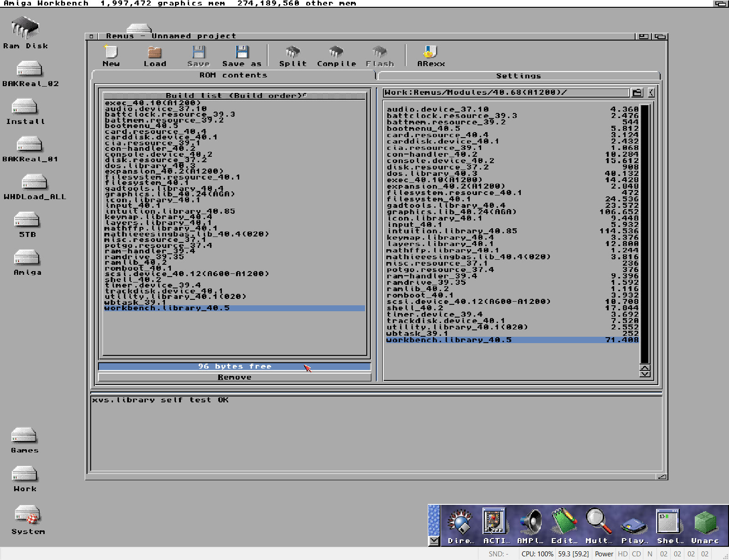Screen dimensions: 729x560
Task: Select dos.library_40.3 in the module list
Action: click(512, 174)
